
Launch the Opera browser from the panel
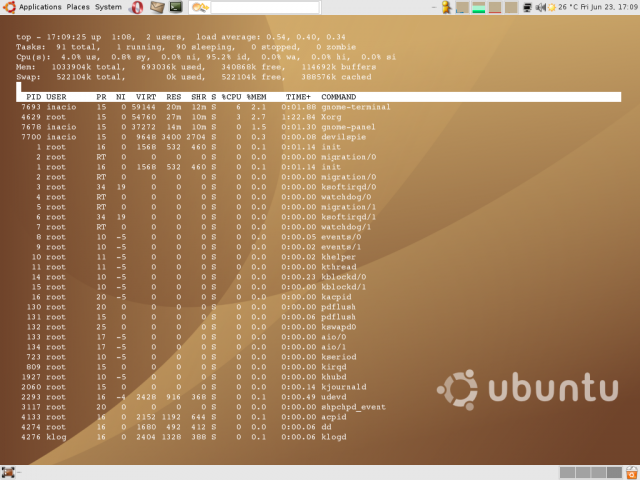click(136, 7)
